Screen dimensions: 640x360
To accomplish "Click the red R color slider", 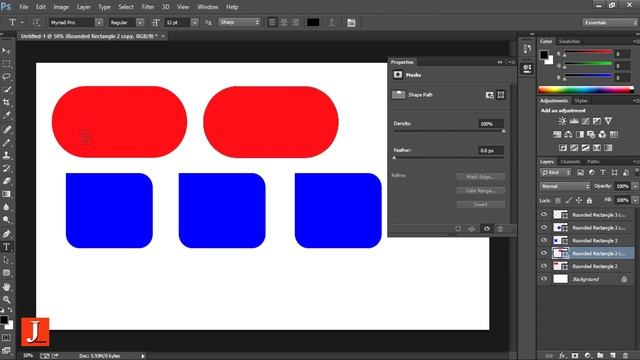I will click(x=588, y=52).
